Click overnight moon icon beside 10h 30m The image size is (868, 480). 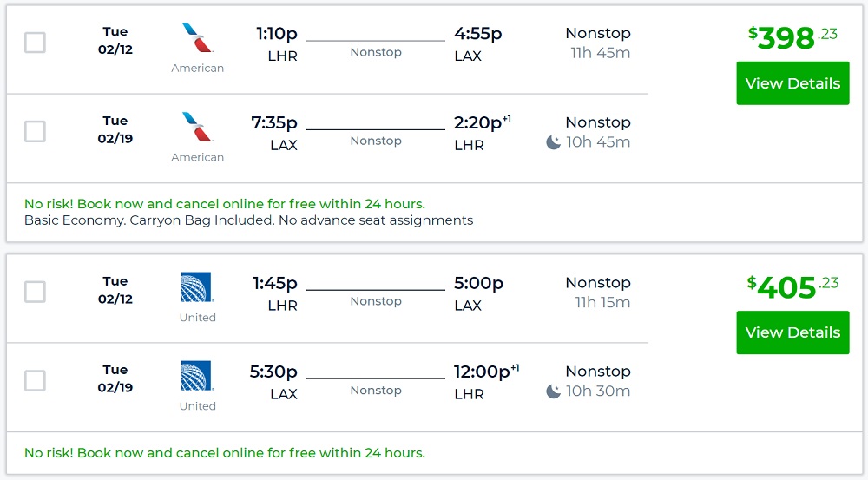(553, 391)
